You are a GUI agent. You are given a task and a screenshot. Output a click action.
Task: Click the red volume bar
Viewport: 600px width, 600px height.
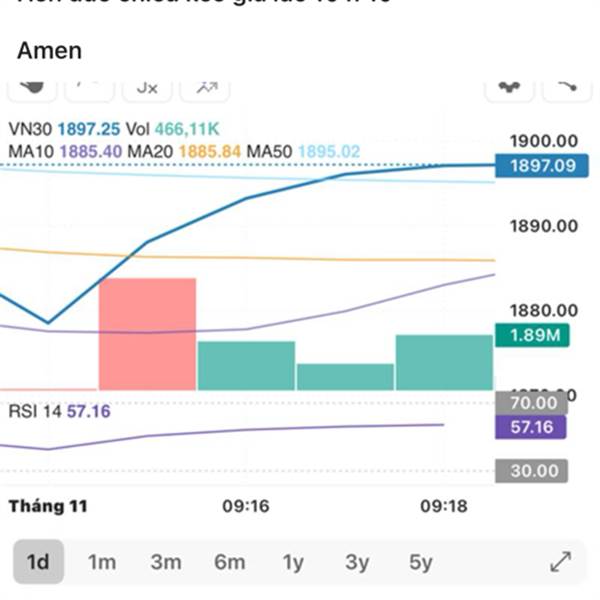(x=147, y=334)
